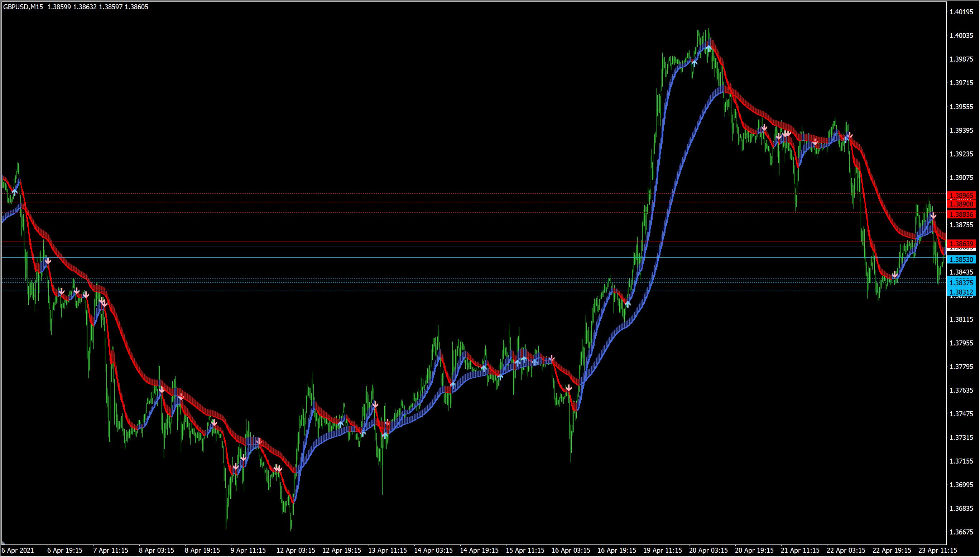
Task: Click the up arrow at the chart's highest peak
Action: click(x=709, y=48)
